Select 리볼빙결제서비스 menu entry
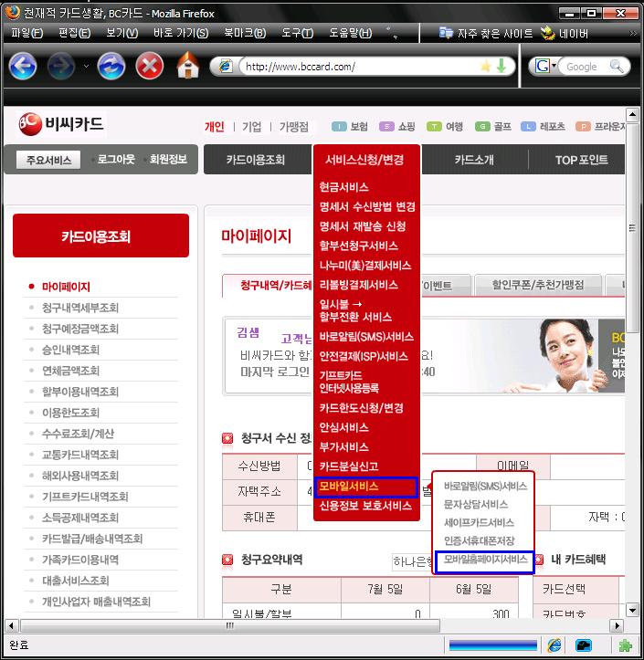Image resolution: width=644 pixels, height=660 pixels. 358,285
